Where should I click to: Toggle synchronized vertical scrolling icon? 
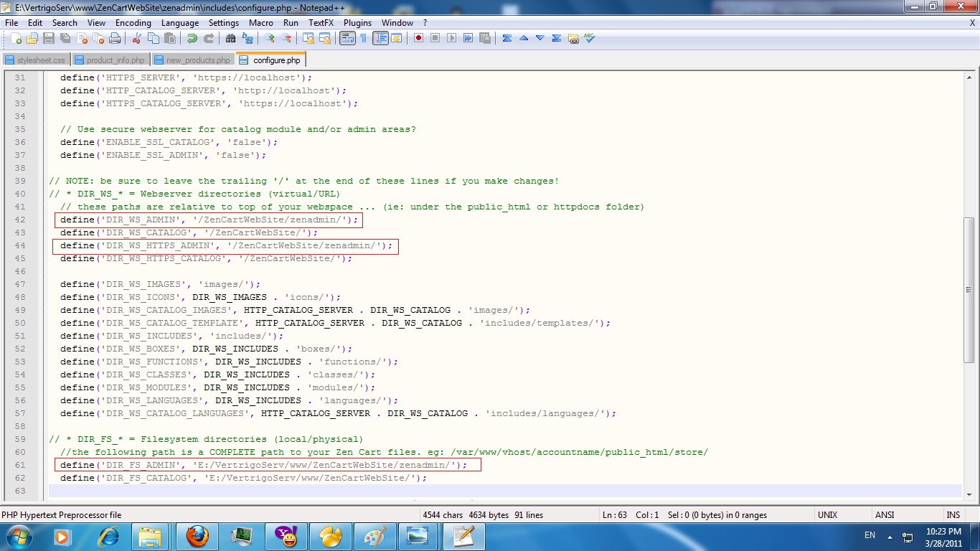tap(309, 38)
